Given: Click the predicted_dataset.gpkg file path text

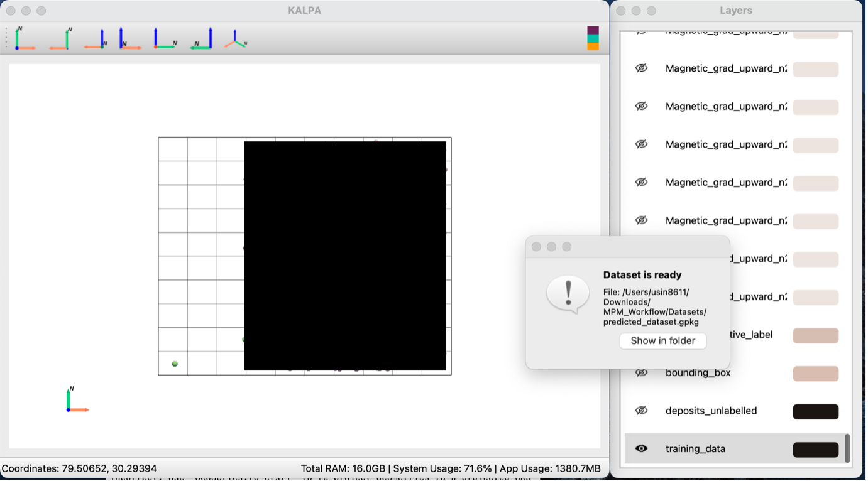Looking at the screenshot, I should coord(655,307).
